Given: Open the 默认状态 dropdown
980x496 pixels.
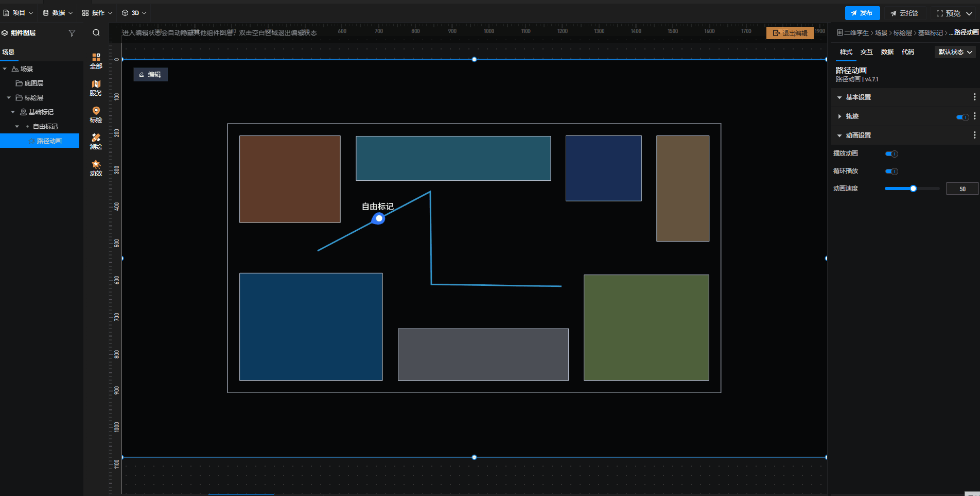Looking at the screenshot, I should 955,52.
